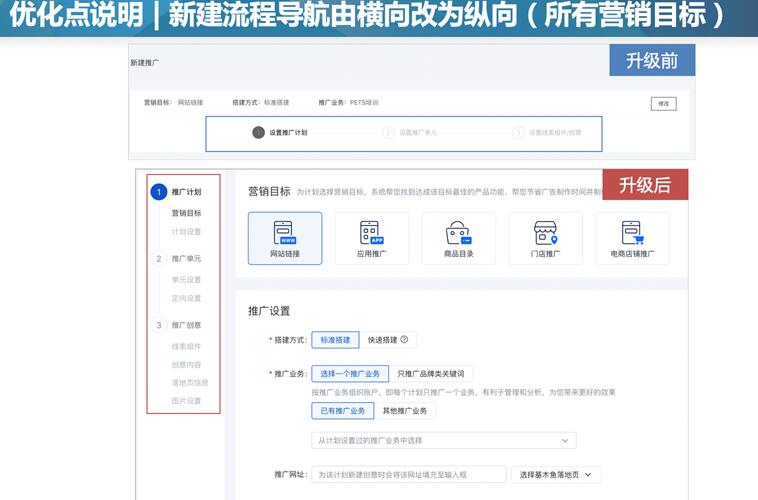Click the 新建推广 page title

click(145, 62)
